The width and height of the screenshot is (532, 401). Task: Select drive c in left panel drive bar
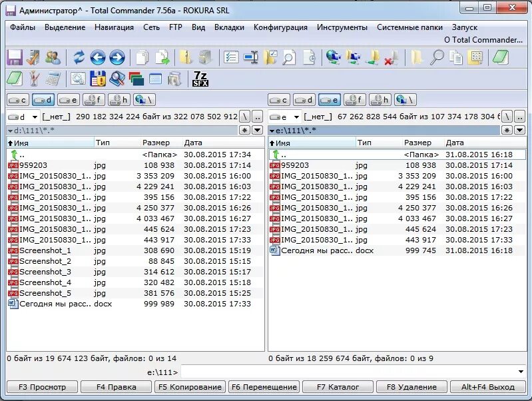[x=17, y=100]
